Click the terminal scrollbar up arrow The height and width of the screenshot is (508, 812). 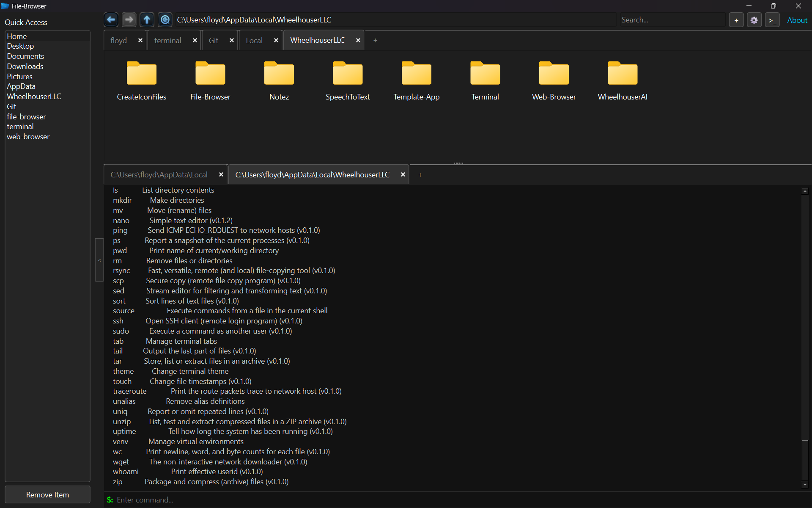(x=805, y=191)
